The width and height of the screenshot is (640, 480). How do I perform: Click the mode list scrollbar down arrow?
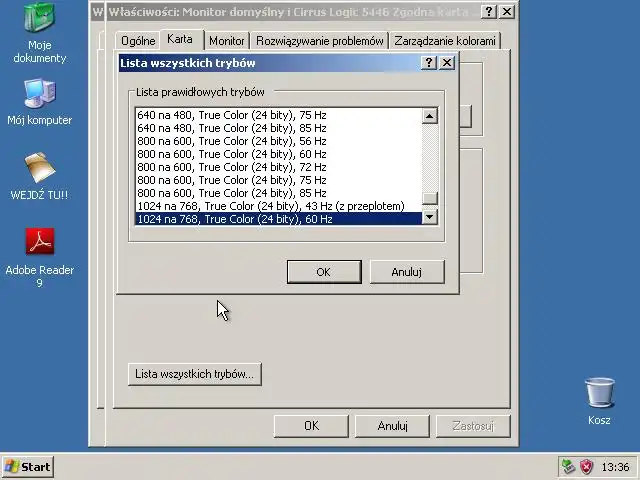(429, 216)
